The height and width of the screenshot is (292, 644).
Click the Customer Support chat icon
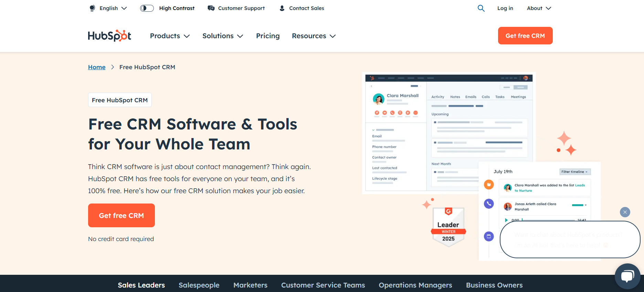coord(211,8)
